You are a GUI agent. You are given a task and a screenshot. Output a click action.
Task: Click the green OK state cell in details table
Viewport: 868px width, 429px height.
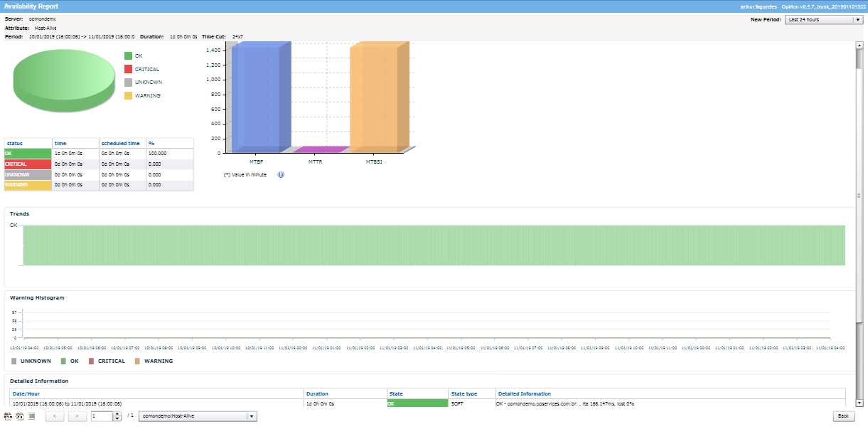point(417,403)
